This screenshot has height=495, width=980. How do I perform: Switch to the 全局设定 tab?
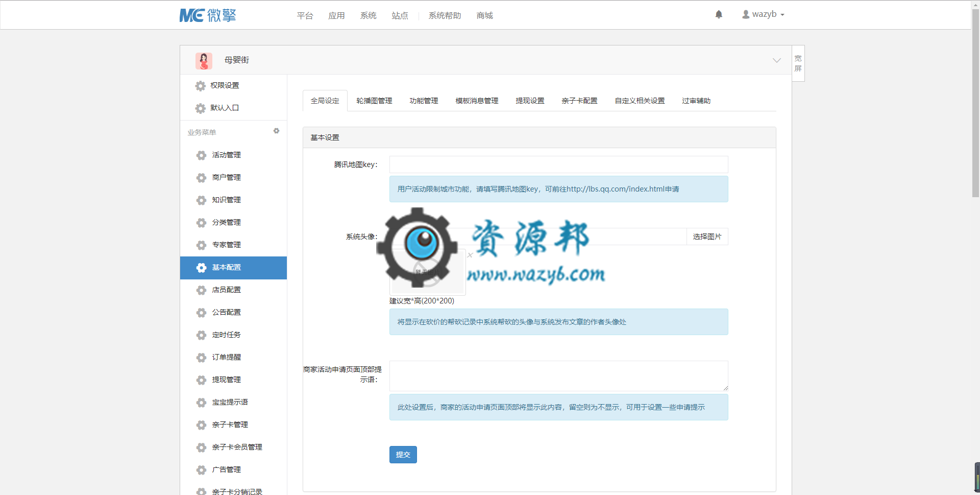click(325, 101)
